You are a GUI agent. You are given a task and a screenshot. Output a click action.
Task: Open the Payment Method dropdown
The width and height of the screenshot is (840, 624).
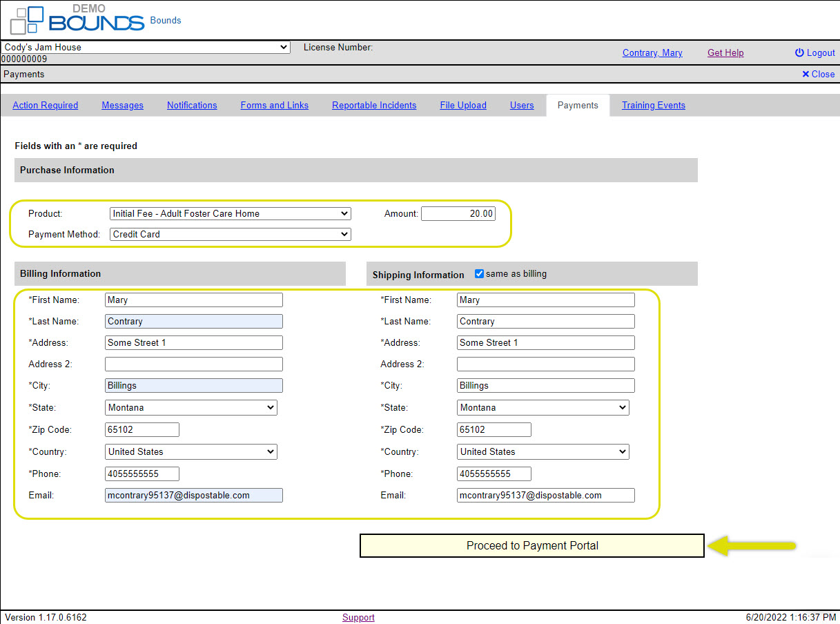(x=231, y=234)
